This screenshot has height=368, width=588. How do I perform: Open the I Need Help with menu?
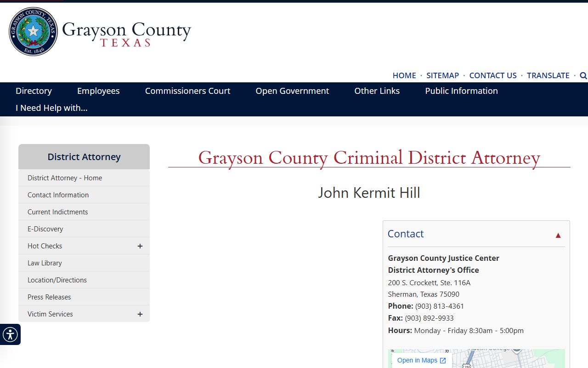click(x=51, y=108)
